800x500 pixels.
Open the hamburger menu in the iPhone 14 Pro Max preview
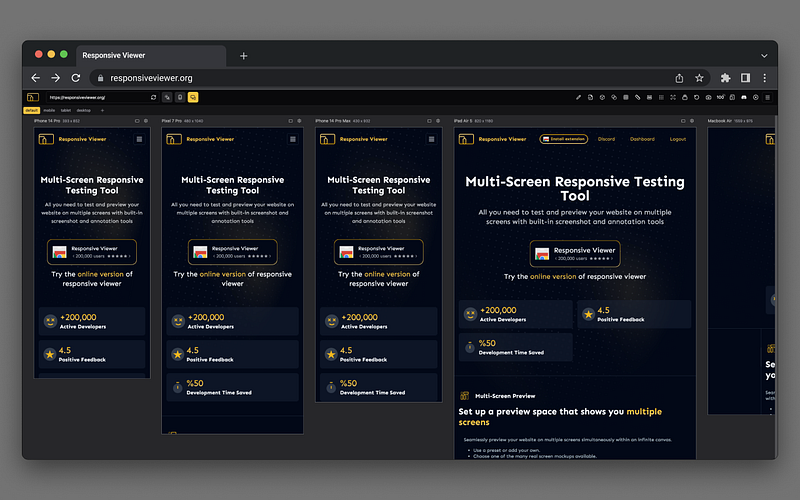click(x=431, y=139)
